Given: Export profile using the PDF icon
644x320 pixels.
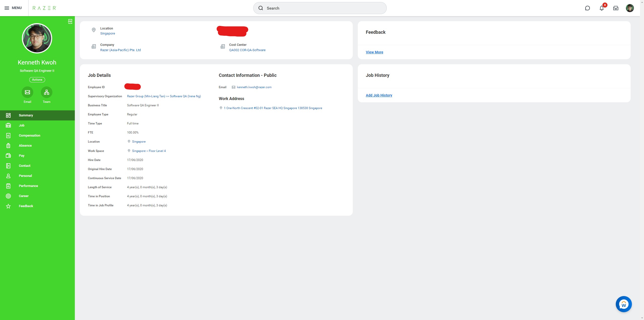Looking at the screenshot, I should click(70, 21).
